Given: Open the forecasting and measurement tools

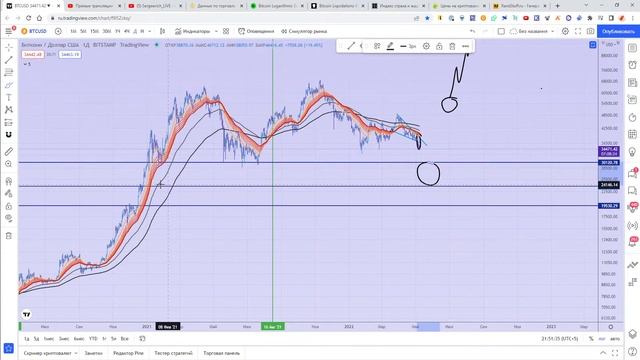Looking at the screenshot, I should 9,122.
